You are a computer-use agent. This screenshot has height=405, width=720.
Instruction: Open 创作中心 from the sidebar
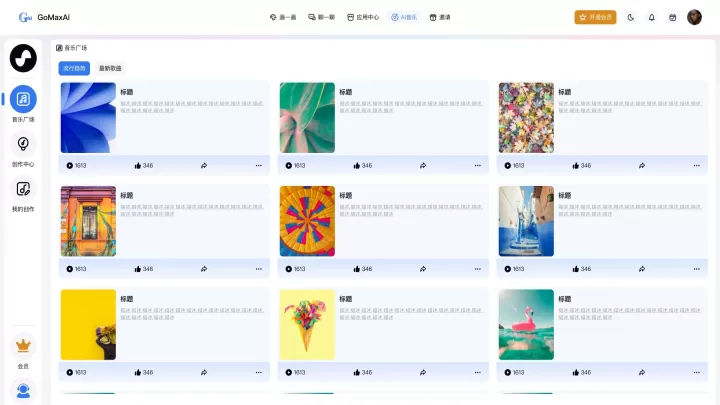coord(23,144)
